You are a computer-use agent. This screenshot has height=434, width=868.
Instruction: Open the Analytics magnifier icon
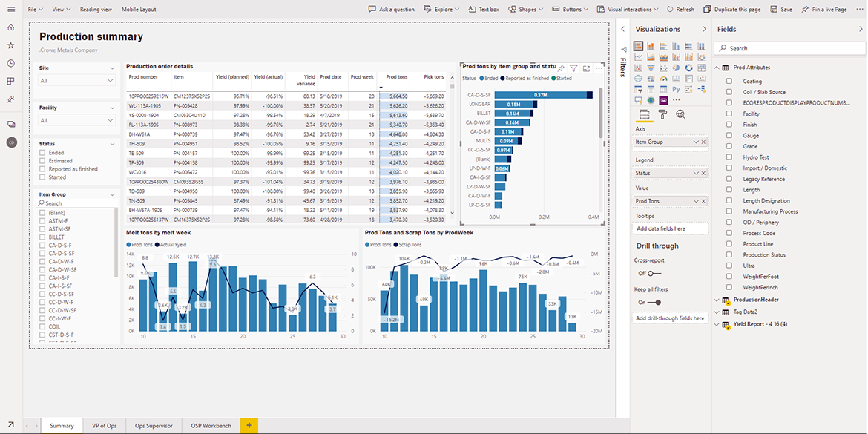[x=680, y=114]
